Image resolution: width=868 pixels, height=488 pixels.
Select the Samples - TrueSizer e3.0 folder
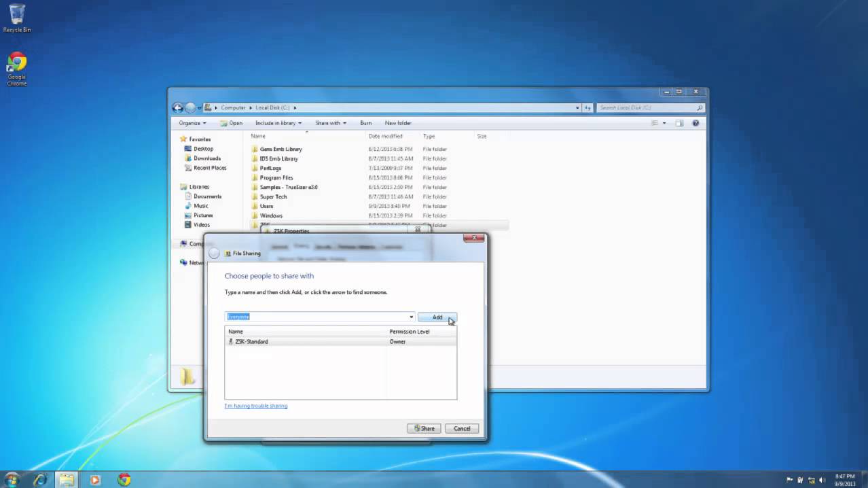[289, 187]
